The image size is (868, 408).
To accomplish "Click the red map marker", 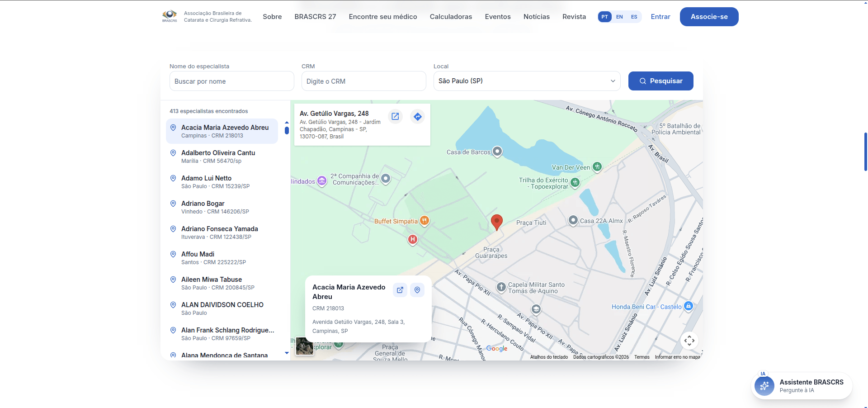I will pyautogui.click(x=497, y=222).
